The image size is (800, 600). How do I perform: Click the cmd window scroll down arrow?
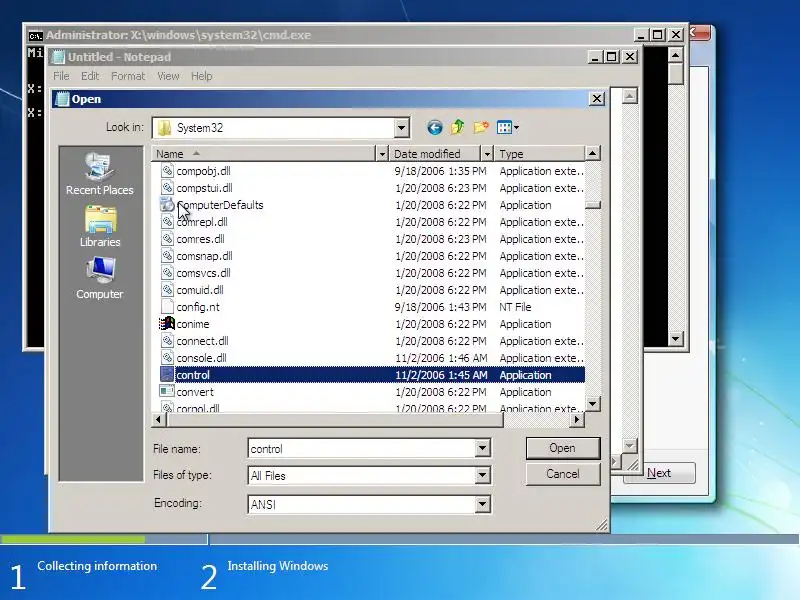click(x=676, y=338)
